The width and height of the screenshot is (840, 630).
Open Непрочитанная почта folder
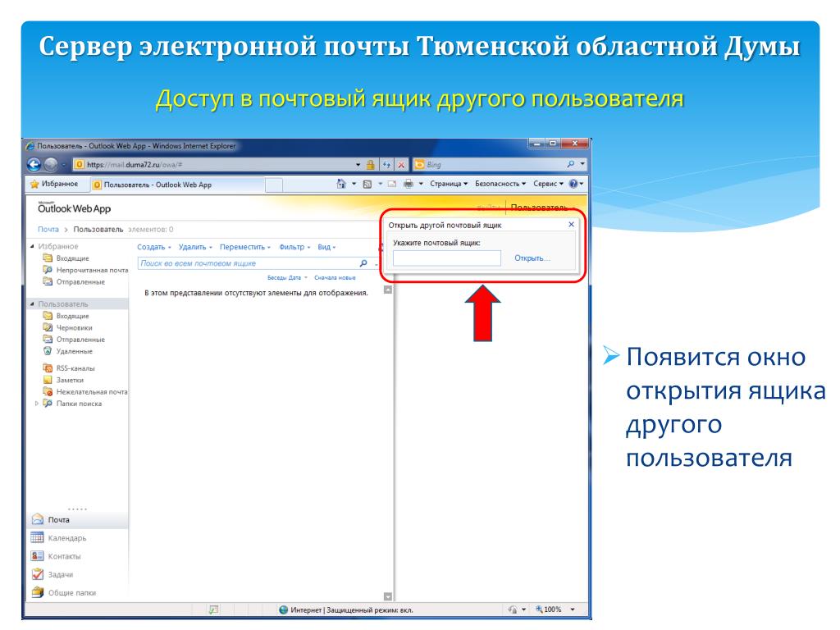[x=85, y=269]
